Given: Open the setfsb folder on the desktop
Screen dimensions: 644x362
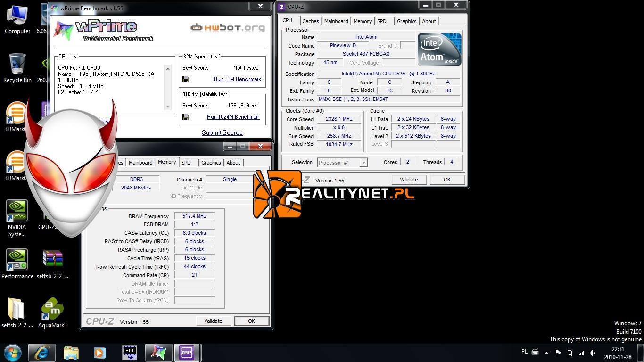Looking at the screenshot, I should (x=17, y=313).
